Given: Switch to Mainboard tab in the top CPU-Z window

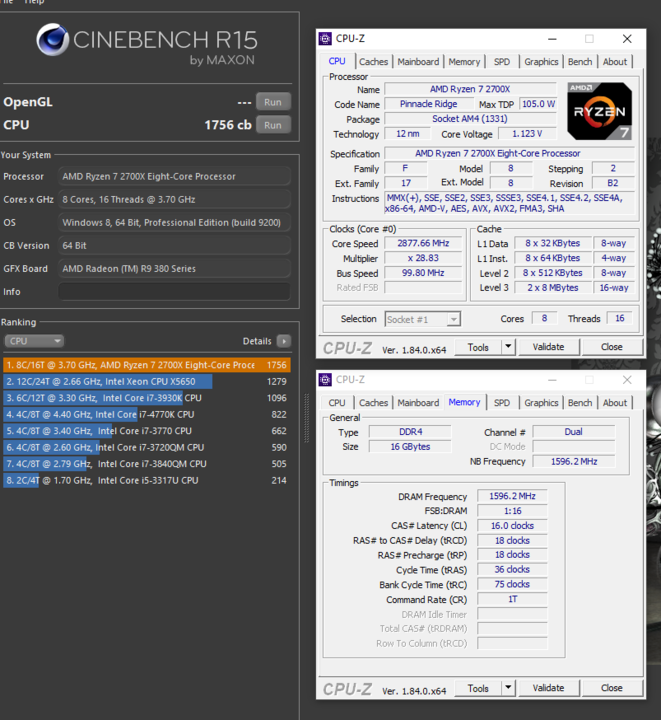Looking at the screenshot, I should tap(418, 62).
